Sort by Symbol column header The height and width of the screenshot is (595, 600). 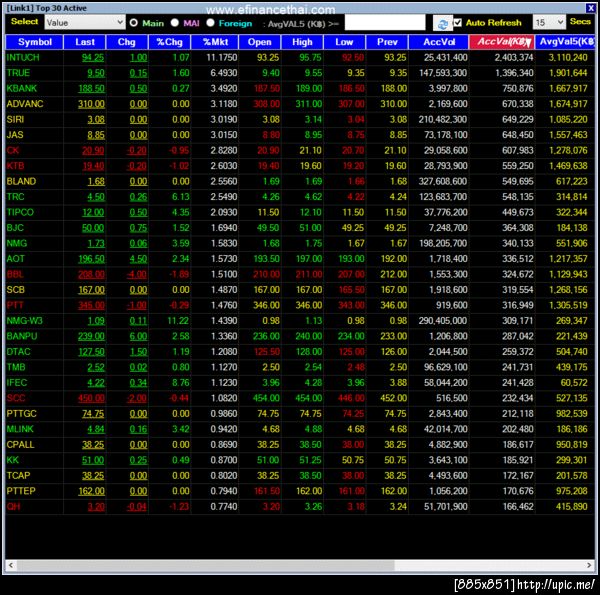click(34, 42)
